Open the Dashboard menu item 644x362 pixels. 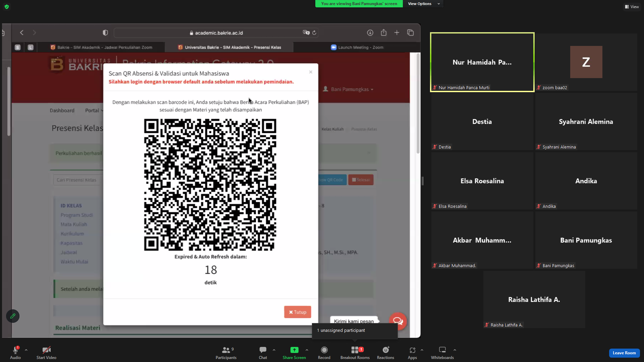[x=62, y=110]
